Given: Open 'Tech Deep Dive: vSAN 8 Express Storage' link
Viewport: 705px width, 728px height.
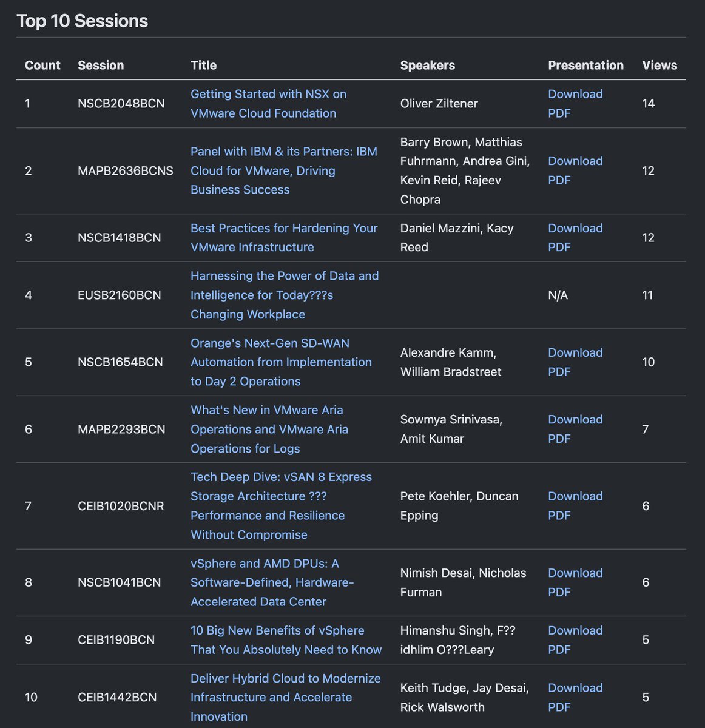Looking at the screenshot, I should [281, 506].
